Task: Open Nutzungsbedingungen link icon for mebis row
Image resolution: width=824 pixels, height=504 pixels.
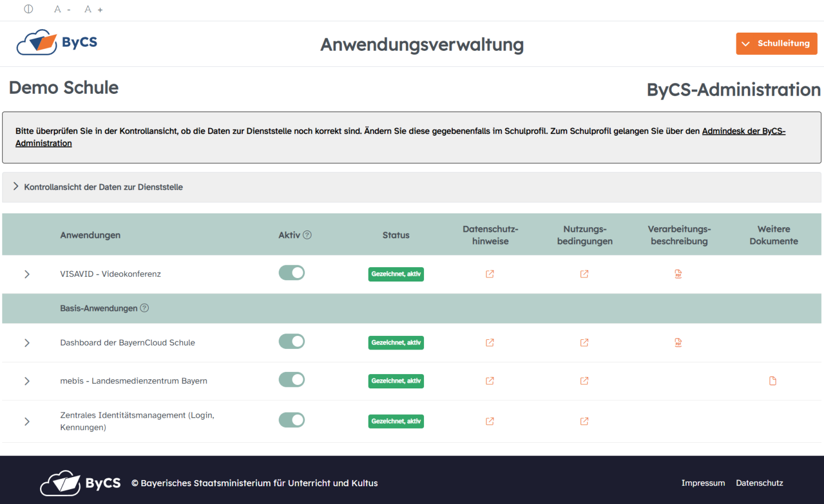Action: click(x=584, y=381)
